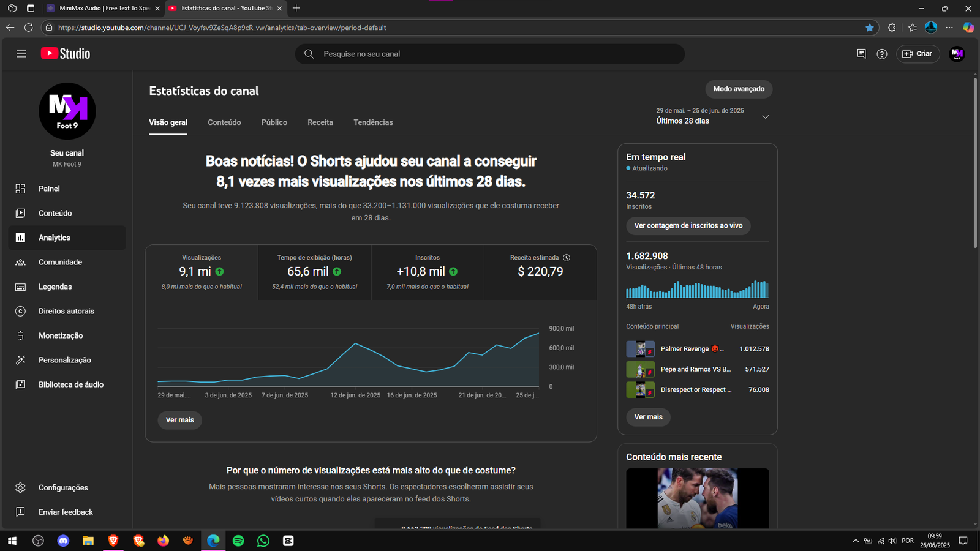Open Configurações from the sidebar
Screen dimensions: 980x551
[63, 487]
